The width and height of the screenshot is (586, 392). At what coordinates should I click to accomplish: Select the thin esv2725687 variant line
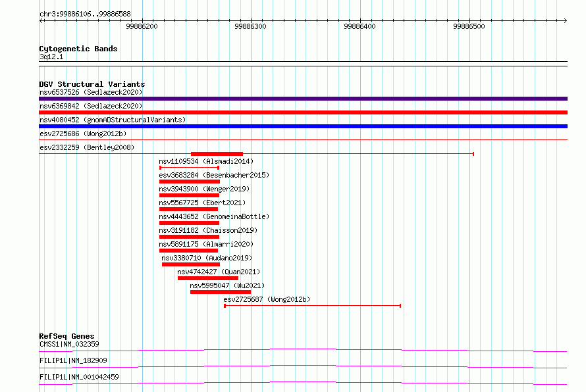(x=313, y=306)
